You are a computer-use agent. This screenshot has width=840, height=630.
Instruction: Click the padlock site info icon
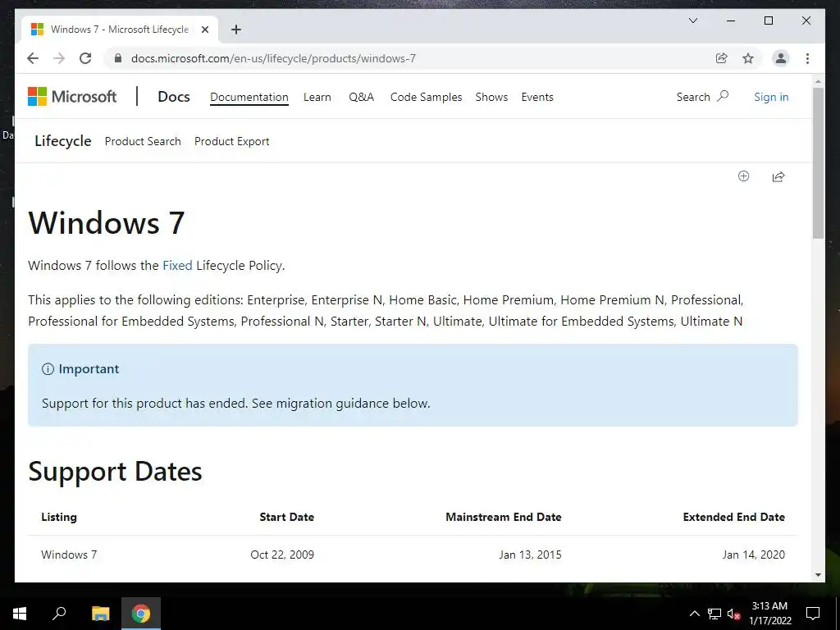tap(118, 58)
